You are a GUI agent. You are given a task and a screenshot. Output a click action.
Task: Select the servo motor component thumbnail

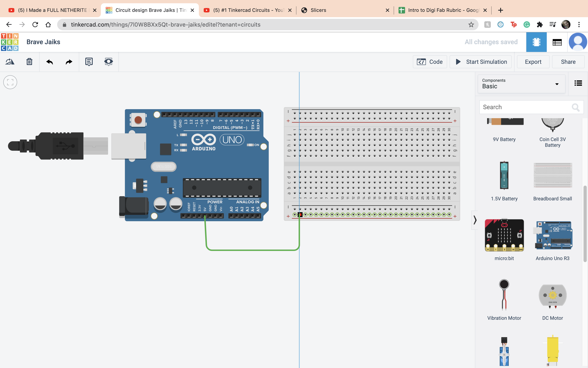point(504,351)
